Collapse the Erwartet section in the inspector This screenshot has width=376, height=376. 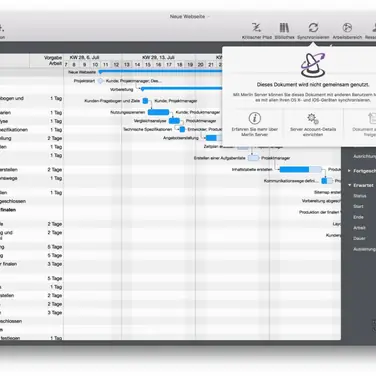[349, 185]
